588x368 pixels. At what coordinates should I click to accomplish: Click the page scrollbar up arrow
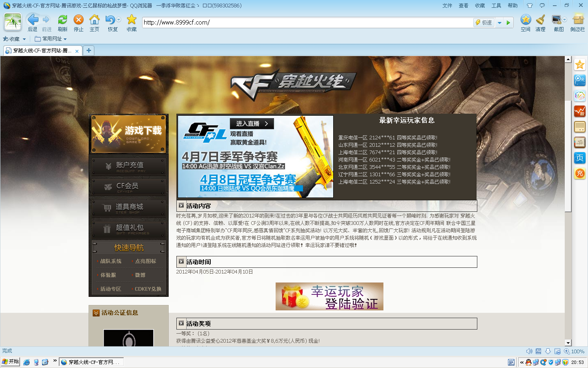coord(568,60)
